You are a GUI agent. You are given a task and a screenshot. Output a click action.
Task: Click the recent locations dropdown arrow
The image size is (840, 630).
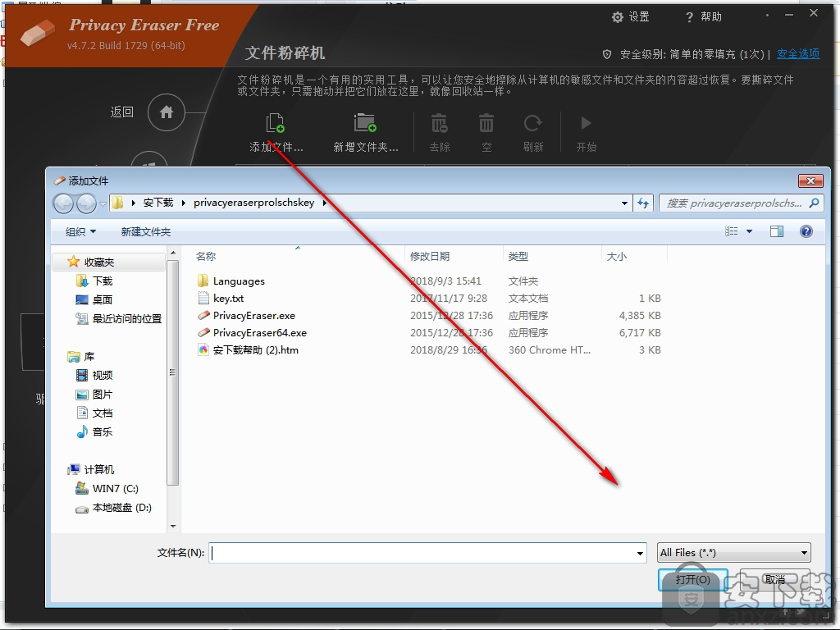[x=103, y=203]
